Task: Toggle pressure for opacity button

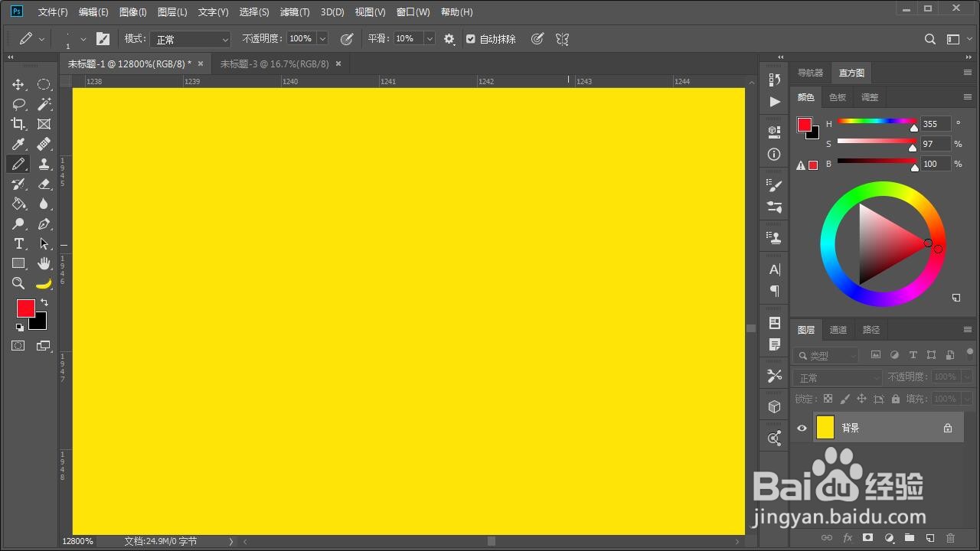Action: pyautogui.click(x=347, y=39)
